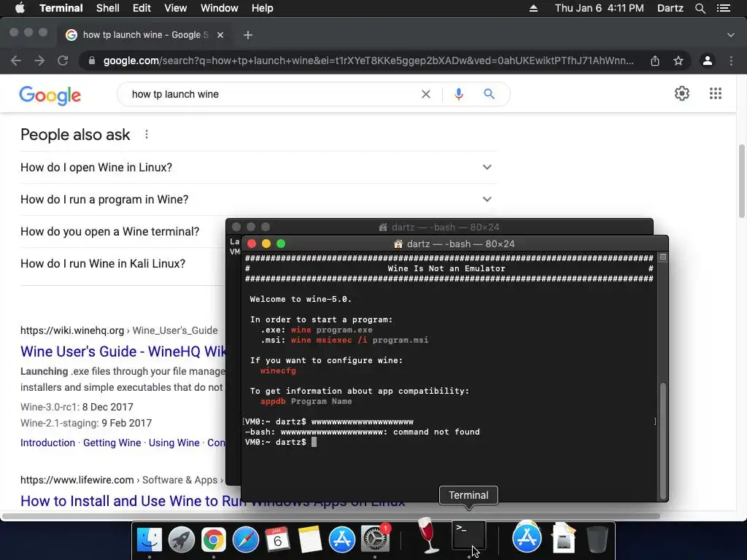This screenshot has width=747, height=560.
Task: Open System Preferences with the update badge
Action: (374, 540)
